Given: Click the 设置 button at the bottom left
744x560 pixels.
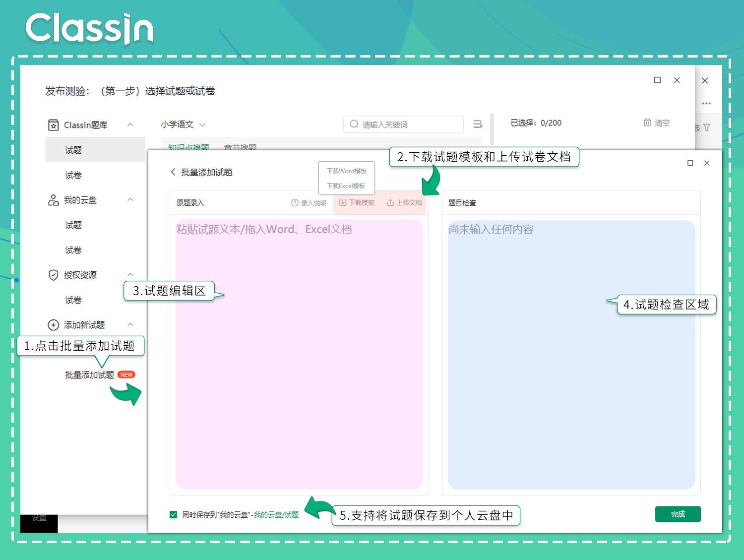Looking at the screenshot, I should [x=39, y=518].
